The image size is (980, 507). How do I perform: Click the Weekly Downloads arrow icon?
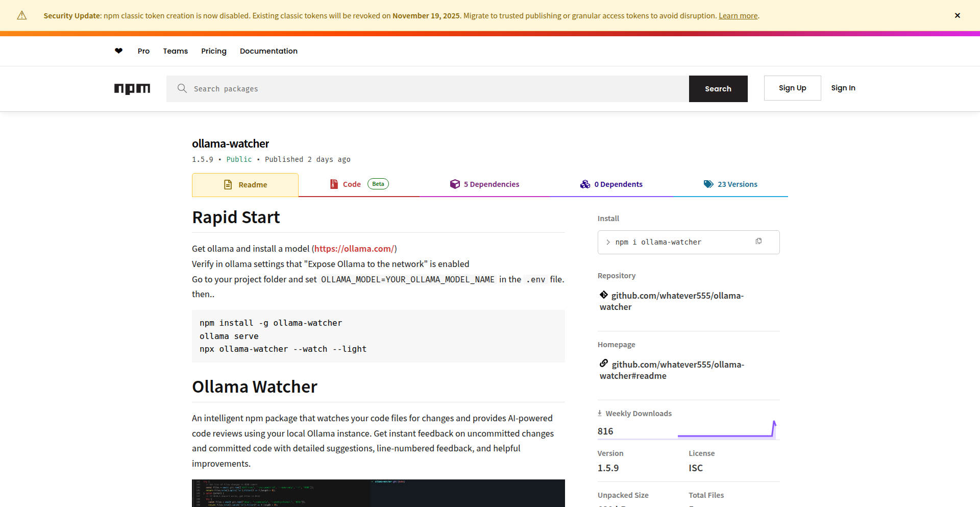pyautogui.click(x=600, y=413)
